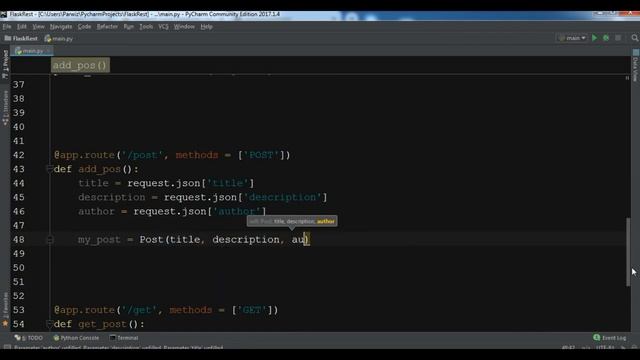Click the FlaskRest breadcrumb in navigation bar
This screenshot has width=640, height=360.
(21, 38)
